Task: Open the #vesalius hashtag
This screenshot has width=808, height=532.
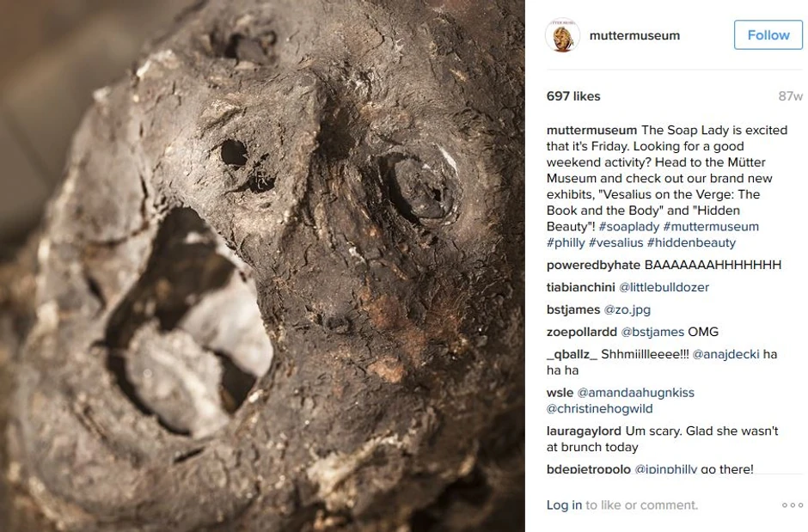Action: (x=615, y=242)
